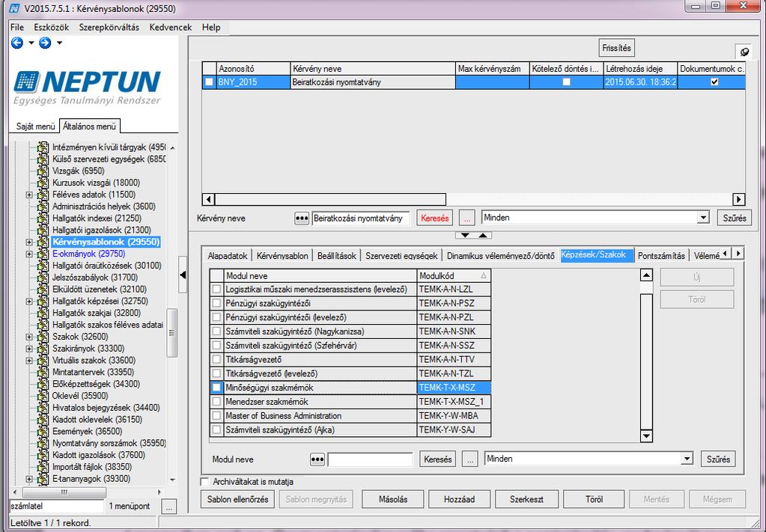The height and width of the screenshot is (532, 766).
Task: Check the Menedzser szakmérnök row checkbox
Action: point(216,402)
